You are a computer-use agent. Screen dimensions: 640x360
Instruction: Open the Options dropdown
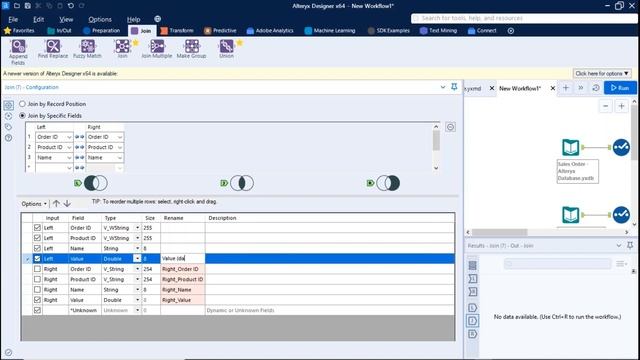34,203
